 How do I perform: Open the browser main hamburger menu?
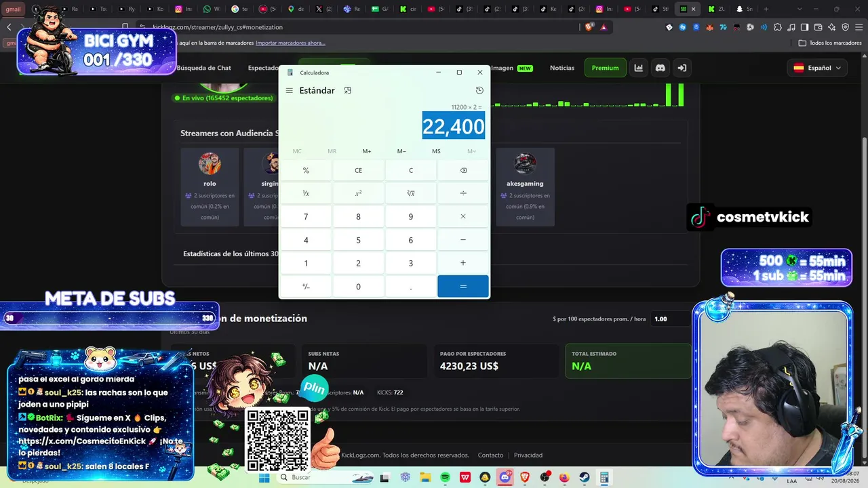859,27
